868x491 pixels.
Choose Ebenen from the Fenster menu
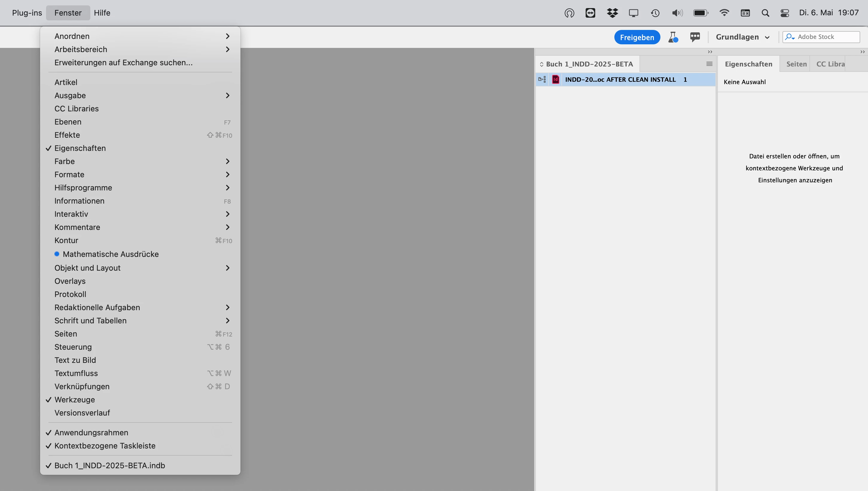[x=68, y=122]
